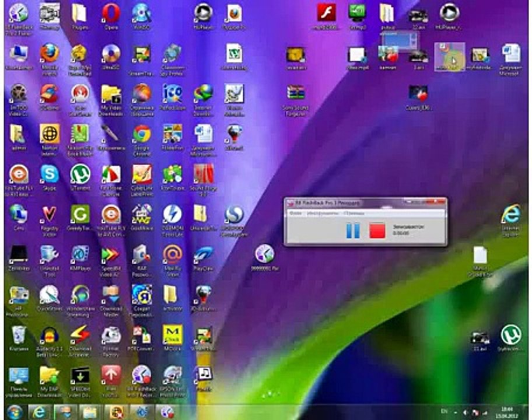Select the Registry Victor V icon

point(50,220)
